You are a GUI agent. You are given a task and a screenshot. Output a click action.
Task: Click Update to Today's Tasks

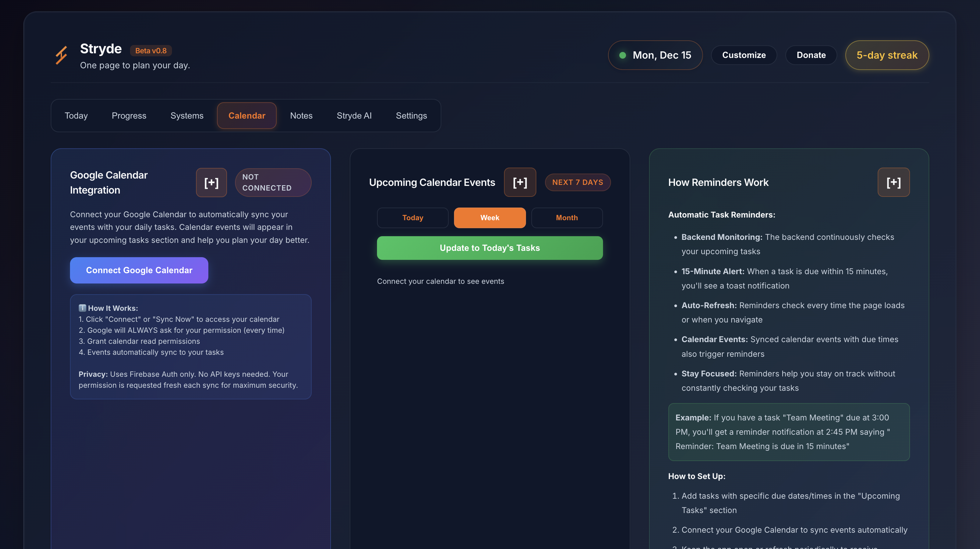[490, 248]
